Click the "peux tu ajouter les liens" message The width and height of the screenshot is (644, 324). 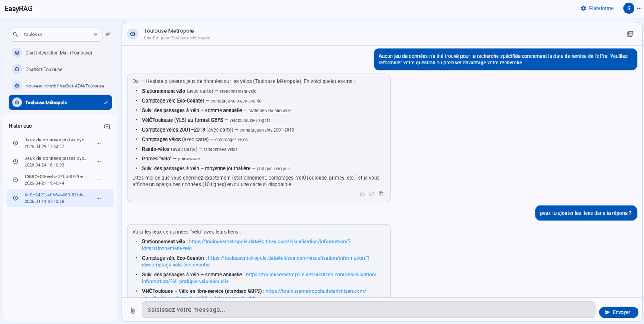tap(586, 213)
